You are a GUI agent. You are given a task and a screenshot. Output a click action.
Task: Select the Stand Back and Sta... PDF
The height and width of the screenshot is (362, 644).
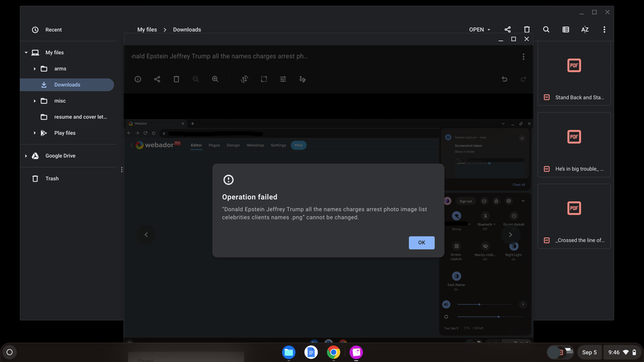click(574, 73)
